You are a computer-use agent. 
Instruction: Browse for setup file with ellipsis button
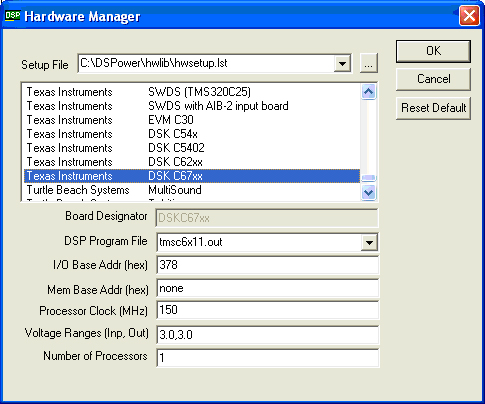coord(369,63)
